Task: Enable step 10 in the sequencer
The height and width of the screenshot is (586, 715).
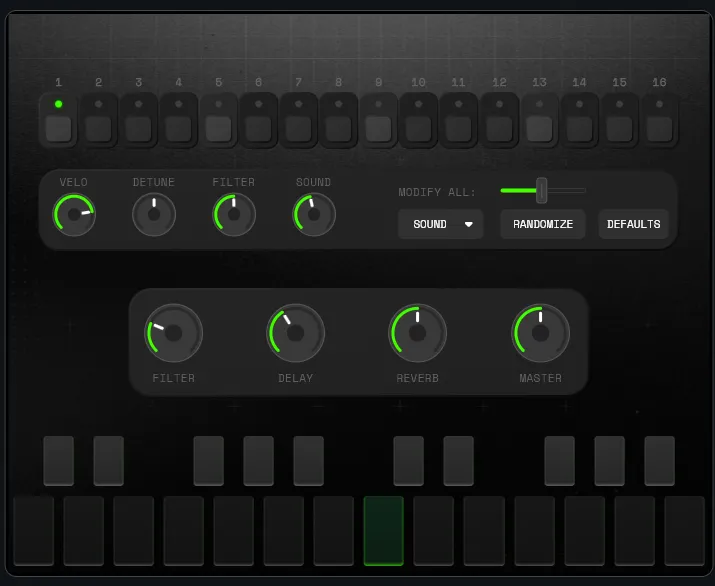Action: [419, 129]
